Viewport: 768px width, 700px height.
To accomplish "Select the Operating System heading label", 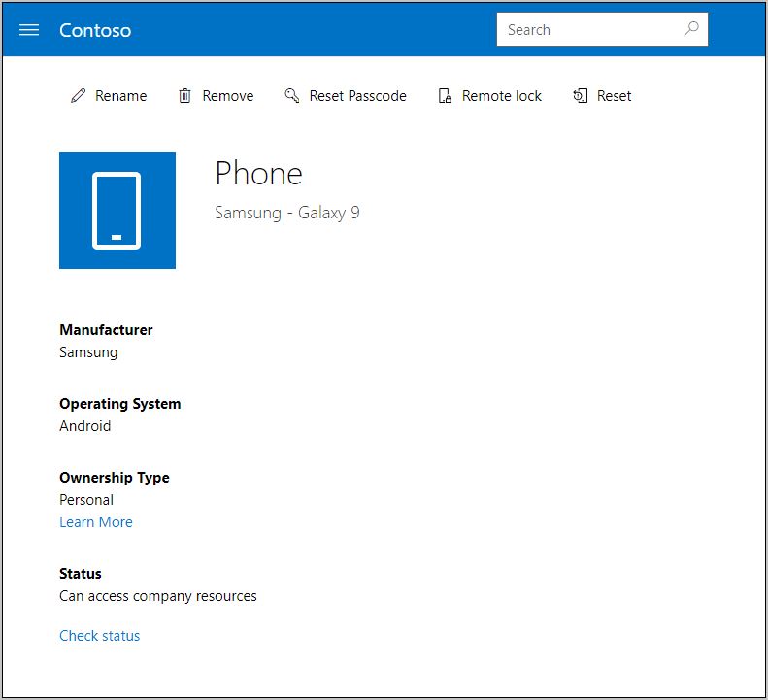I will [x=120, y=404].
